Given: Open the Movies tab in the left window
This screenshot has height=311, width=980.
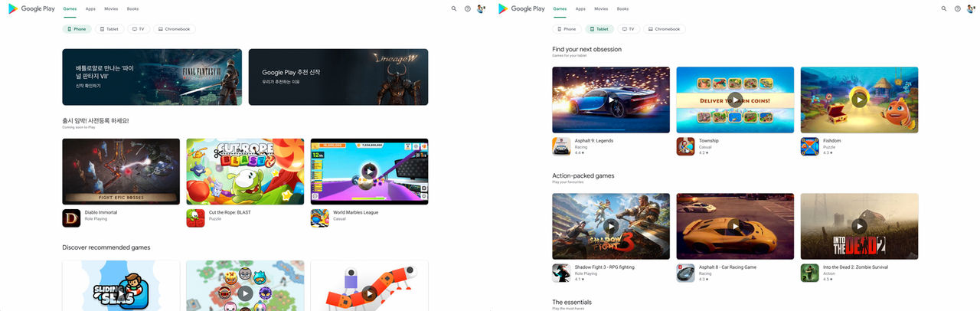Looking at the screenshot, I should pyautogui.click(x=111, y=8).
